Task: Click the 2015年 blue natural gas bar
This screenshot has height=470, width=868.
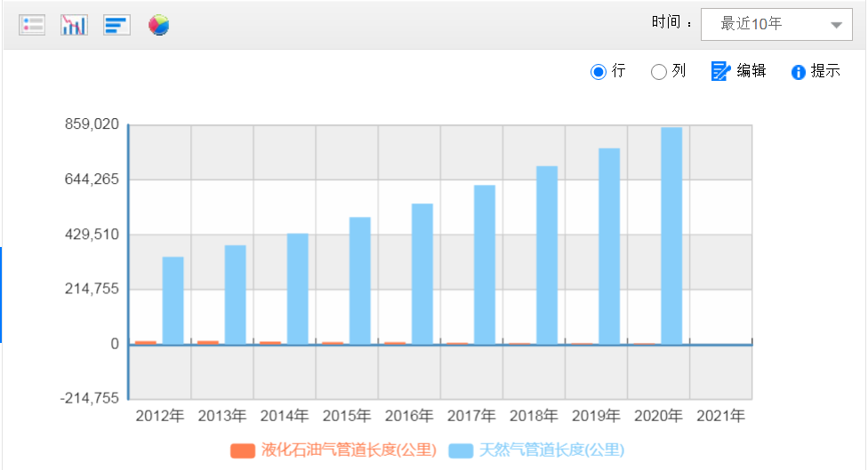Action: (360, 281)
